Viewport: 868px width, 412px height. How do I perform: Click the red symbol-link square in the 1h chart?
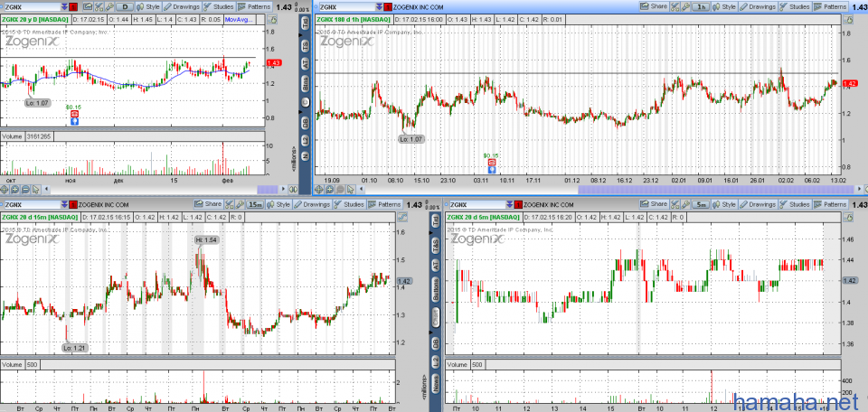pos(388,7)
